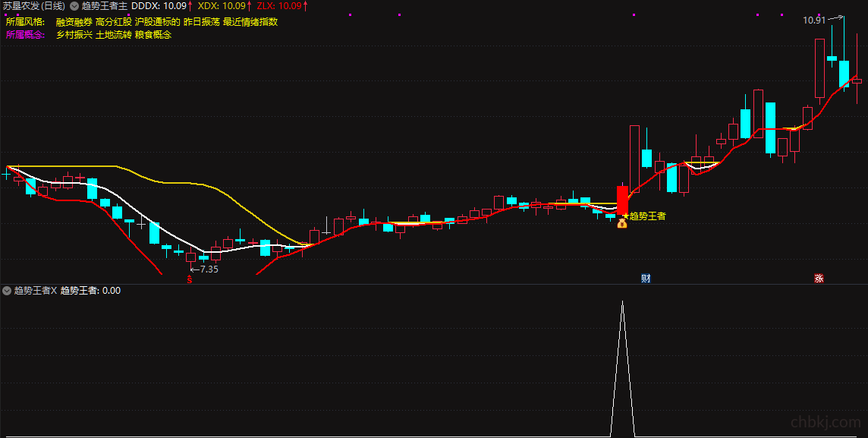This screenshot has width=868, height=438.
Task: Click the money bag signal icon
Action: click(622, 223)
